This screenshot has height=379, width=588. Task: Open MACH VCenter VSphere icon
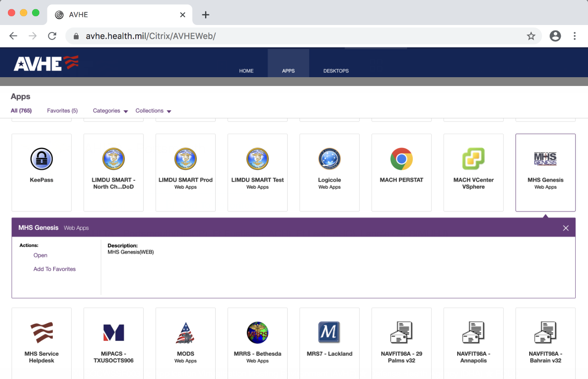coord(473,159)
